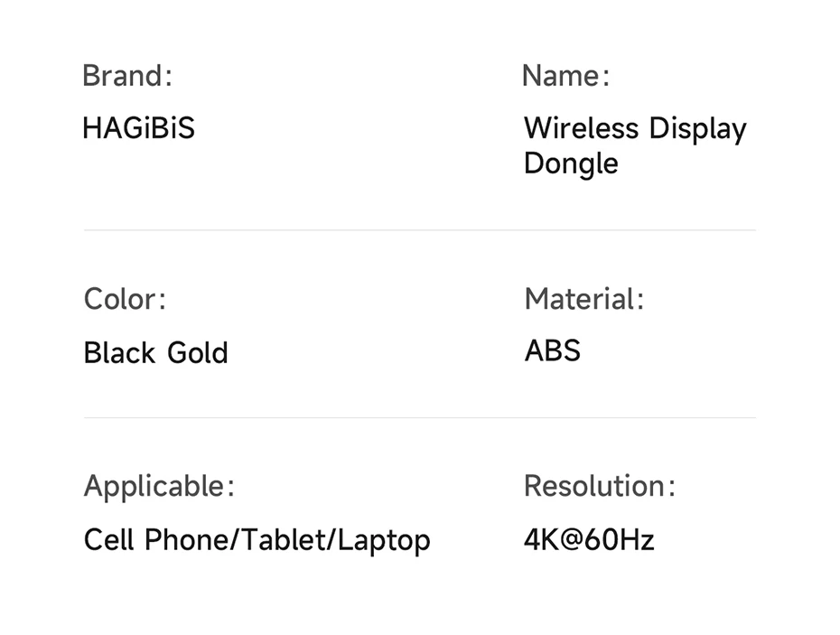
Task: Click the divider line above the Applicable row
Action: tap(420, 417)
